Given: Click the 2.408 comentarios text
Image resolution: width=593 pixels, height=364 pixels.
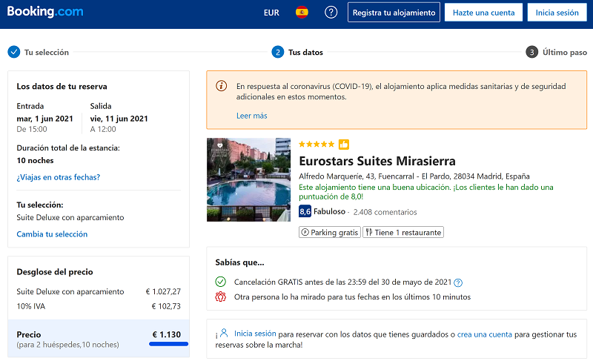Looking at the screenshot, I should (x=385, y=212).
